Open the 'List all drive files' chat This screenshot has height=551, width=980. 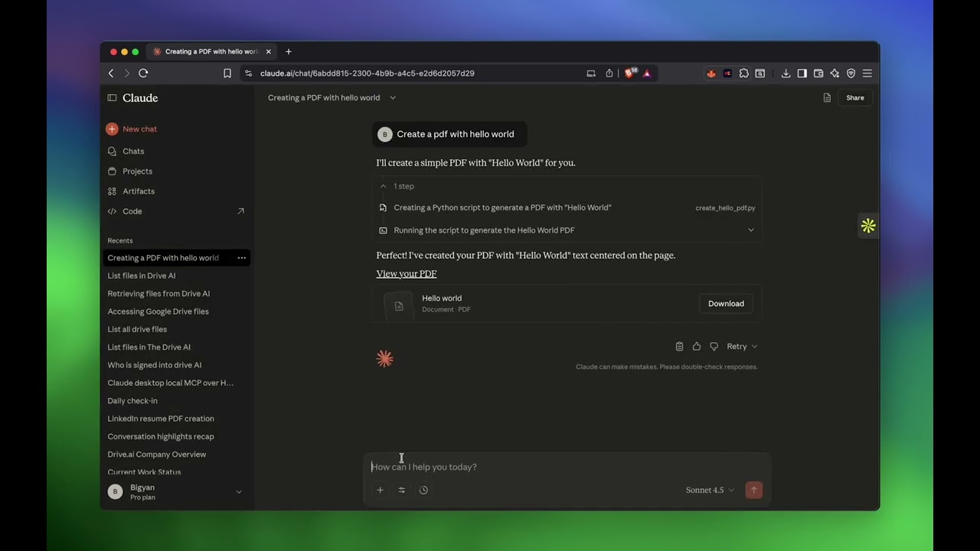tap(137, 329)
